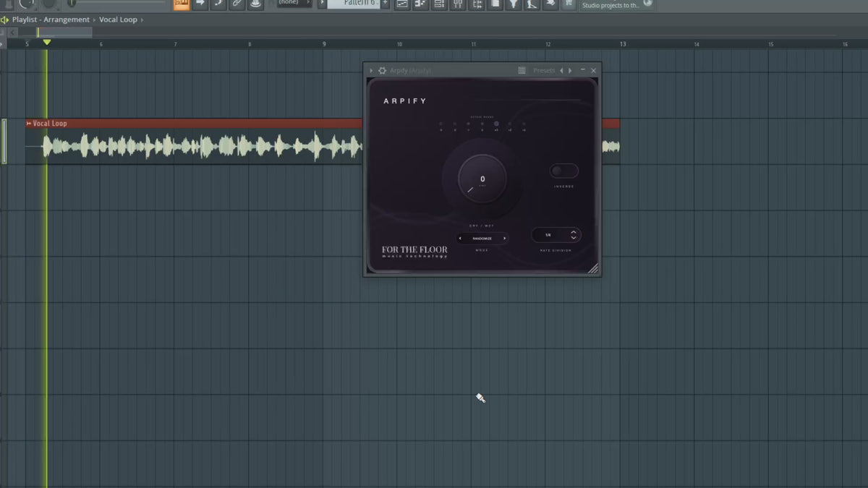Open the Playlist view from the toolbar
868x488 pixels.
tap(402, 4)
